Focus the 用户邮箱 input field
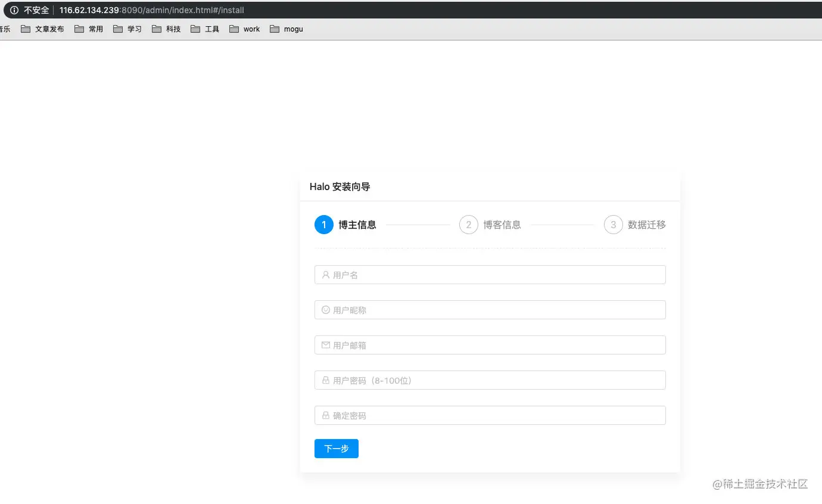Viewport: 822px width, 504px height. (x=490, y=345)
